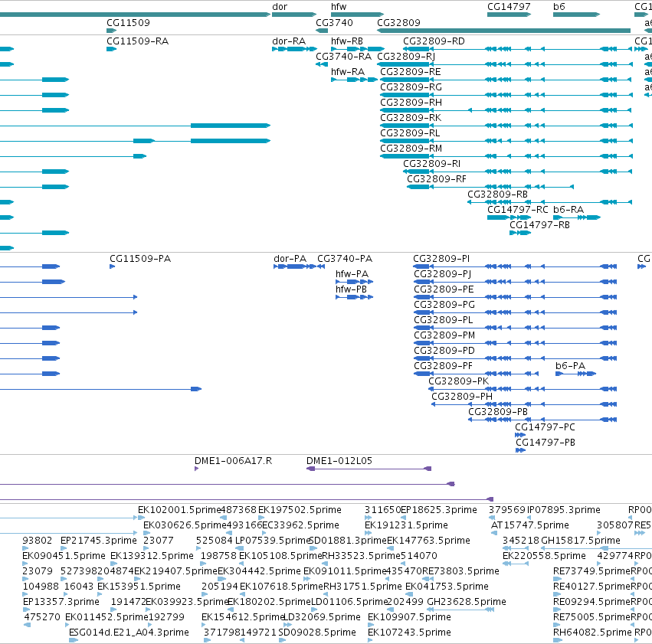Select the b6-RA transcript label
The width and height of the screenshot is (652, 644).
(x=568, y=210)
